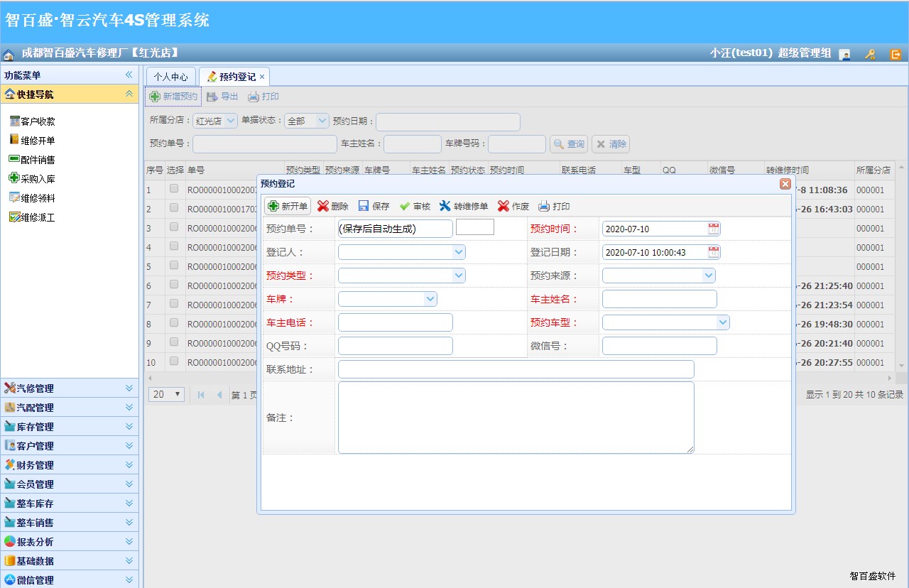Open the page size 20 selector
Image resolution: width=909 pixels, height=588 pixels.
point(167,394)
